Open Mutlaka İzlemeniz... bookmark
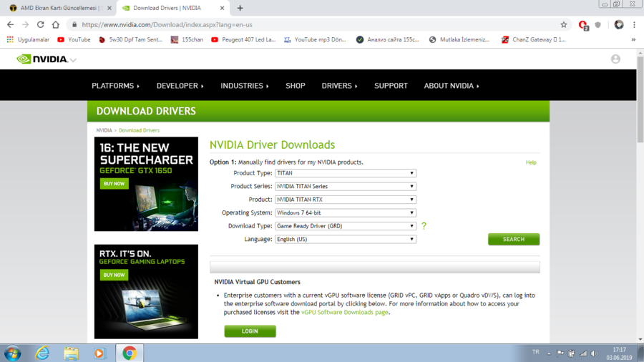This screenshot has width=644, height=362. pyautogui.click(x=459, y=39)
